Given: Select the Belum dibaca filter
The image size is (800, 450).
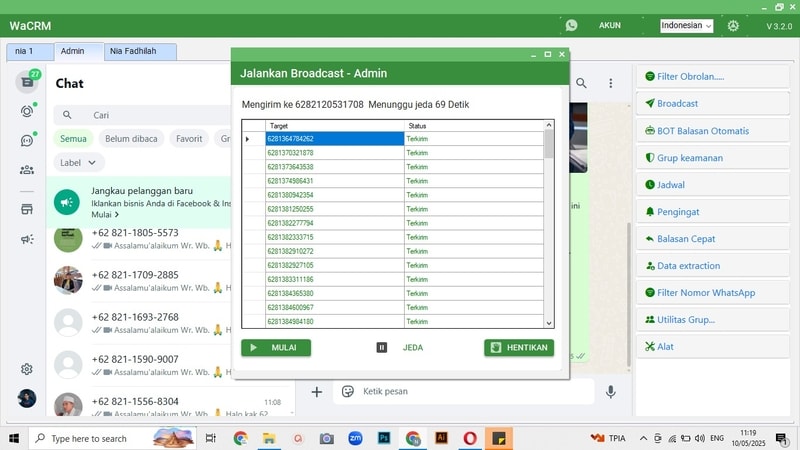Looking at the screenshot, I should tap(131, 139).
